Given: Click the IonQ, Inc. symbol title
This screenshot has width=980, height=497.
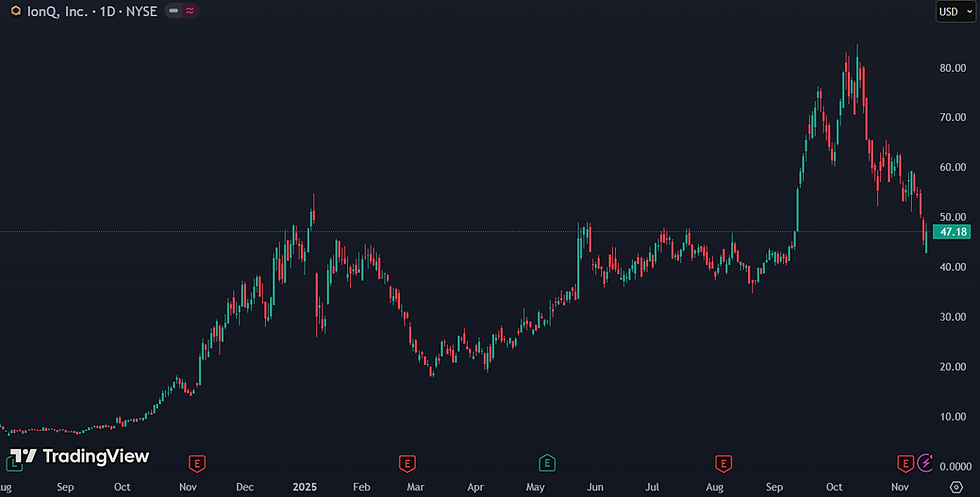Looking at the screenshot, I should [58, 11].
